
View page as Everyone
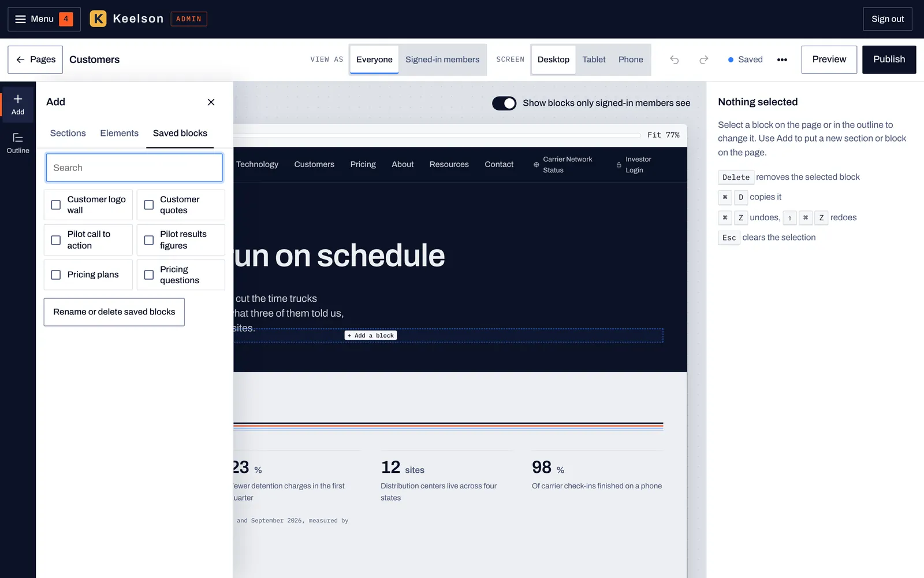click(374, 60)
